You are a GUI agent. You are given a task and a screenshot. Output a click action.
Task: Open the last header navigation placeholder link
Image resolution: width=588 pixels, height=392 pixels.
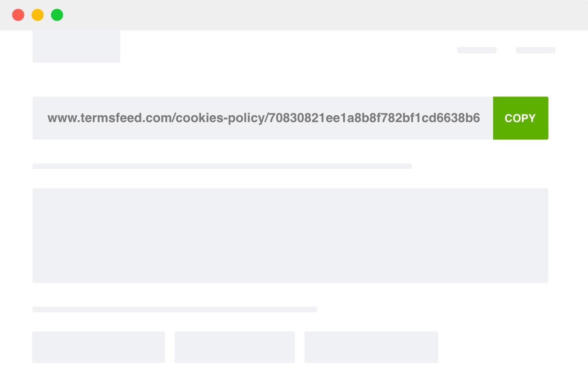pyautogui.click(x=536, y=50)
